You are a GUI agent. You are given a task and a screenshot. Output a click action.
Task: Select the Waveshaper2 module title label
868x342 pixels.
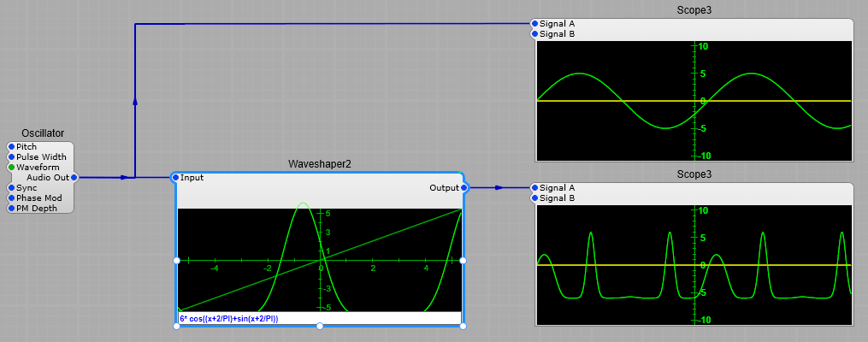319,164
